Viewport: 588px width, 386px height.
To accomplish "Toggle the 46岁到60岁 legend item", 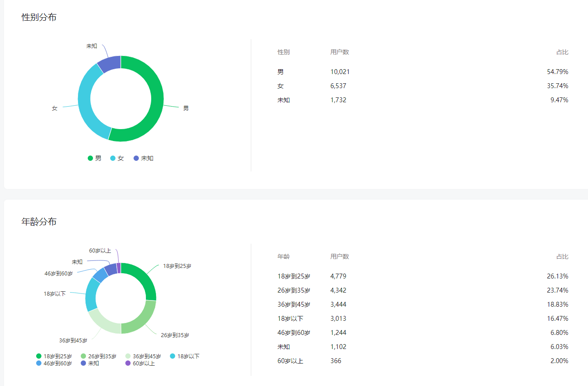I will pyautogui.click(x=54, y=364).
